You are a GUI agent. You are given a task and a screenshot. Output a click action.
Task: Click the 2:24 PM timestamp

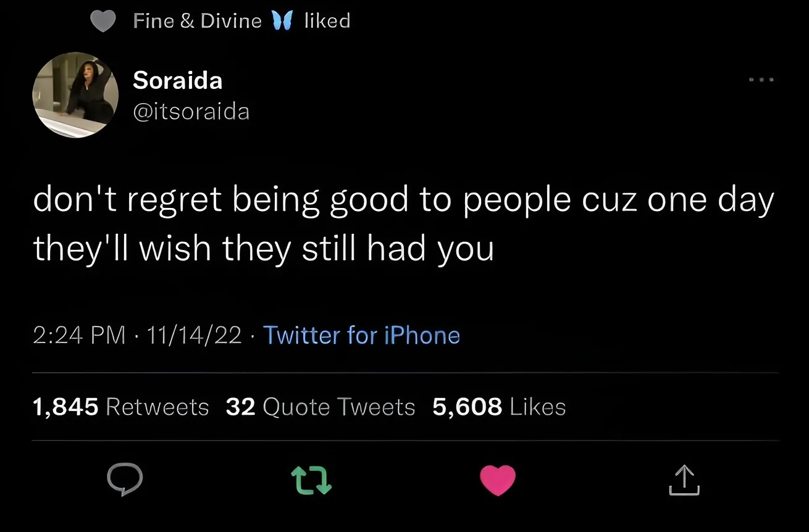[78, 335]
